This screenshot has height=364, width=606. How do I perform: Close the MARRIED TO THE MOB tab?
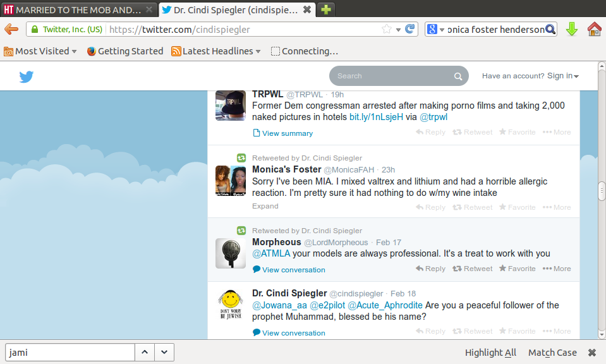click(148, 9)
